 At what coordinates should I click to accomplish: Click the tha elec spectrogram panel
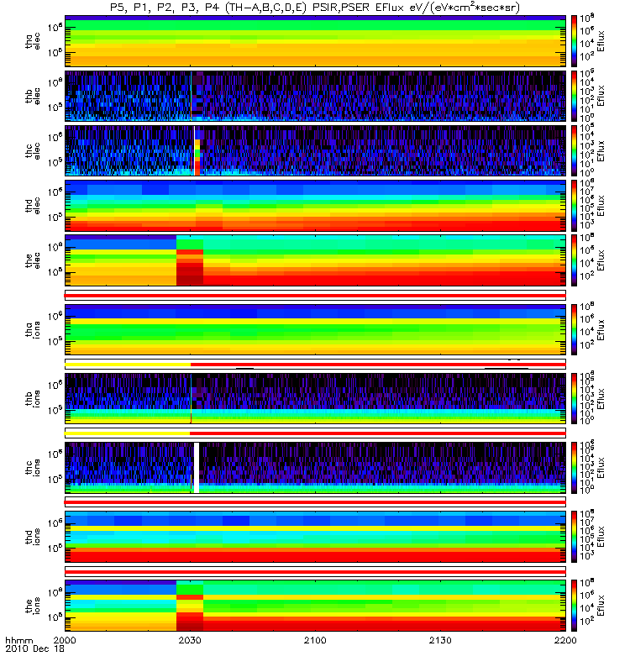[316, 41]
